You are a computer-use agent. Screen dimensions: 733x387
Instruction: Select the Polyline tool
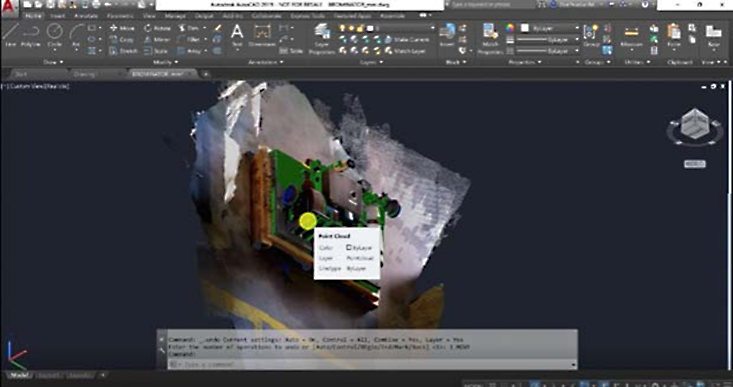pos(30,35)
